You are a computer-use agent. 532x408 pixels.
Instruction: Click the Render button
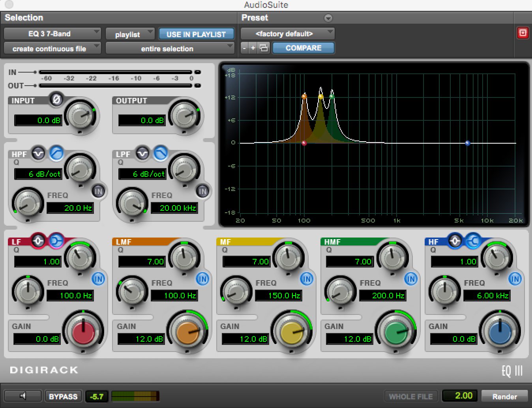[504, 397]
